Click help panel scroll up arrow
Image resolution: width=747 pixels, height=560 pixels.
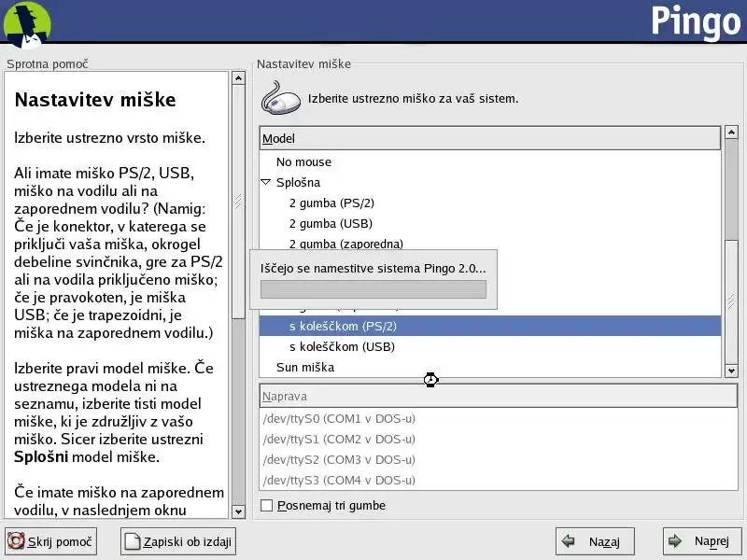pos(239,78)
